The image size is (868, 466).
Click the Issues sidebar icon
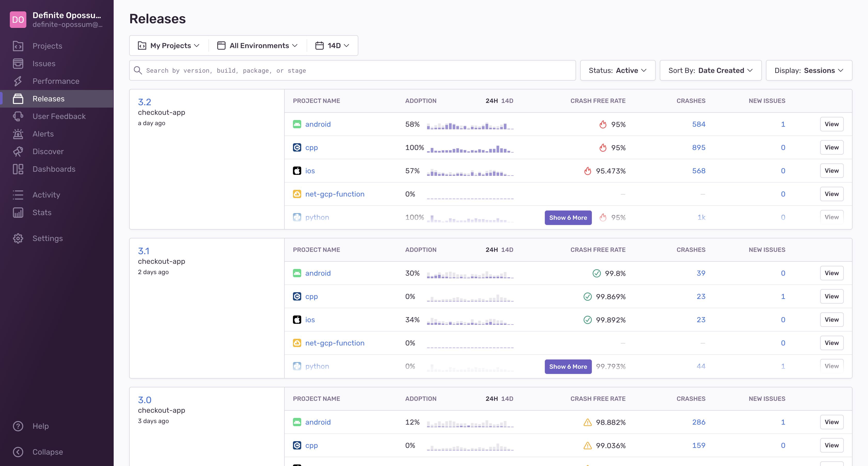point(18,63)
